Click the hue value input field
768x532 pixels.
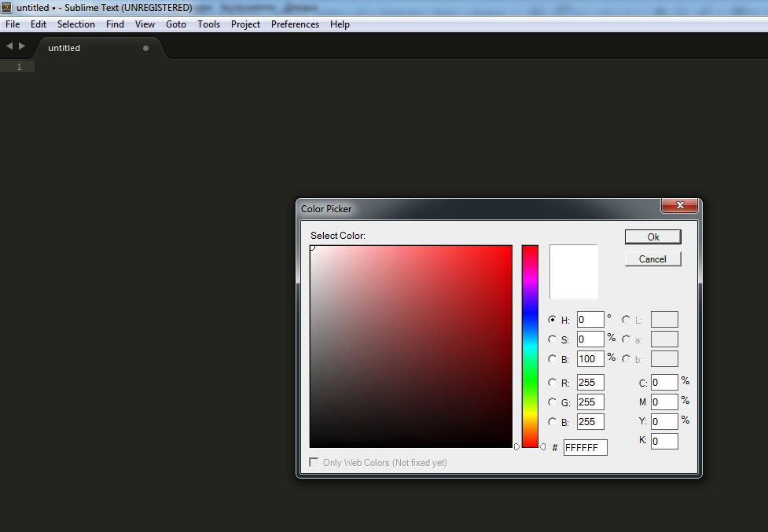click(x=590, y=320)
